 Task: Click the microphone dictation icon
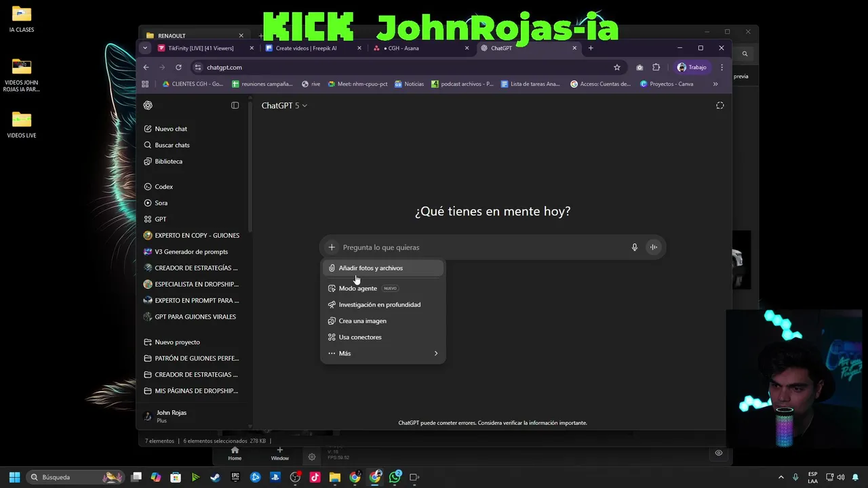tap(634, 247)
